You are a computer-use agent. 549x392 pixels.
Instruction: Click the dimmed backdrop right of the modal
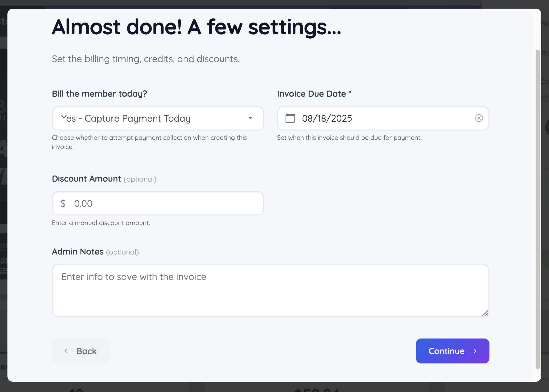pyautogui.click(x=545, y=193)
